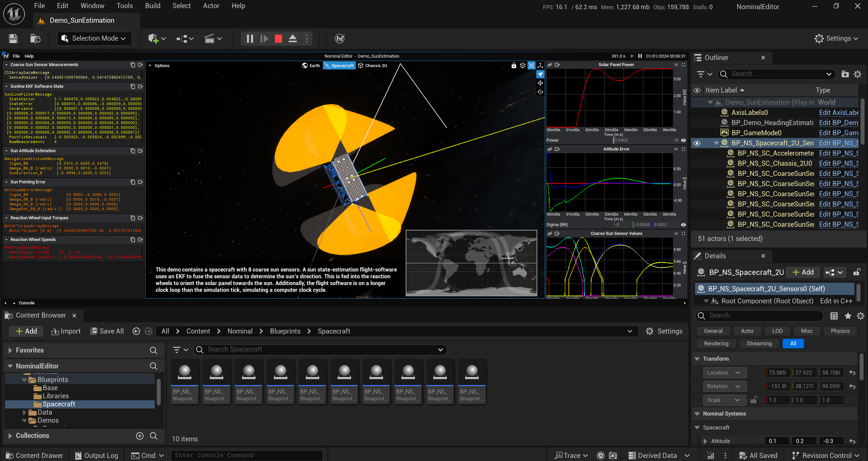Image resolution: width=868 pixels, height=461 pixels.
Task: Maximize the Solar Panel Power chart
Action: click(683, 65)
